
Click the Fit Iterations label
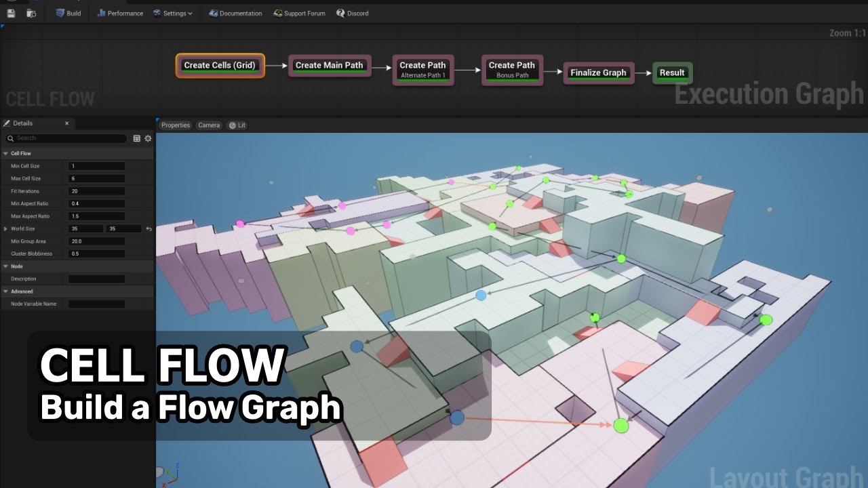click(25, 191)
